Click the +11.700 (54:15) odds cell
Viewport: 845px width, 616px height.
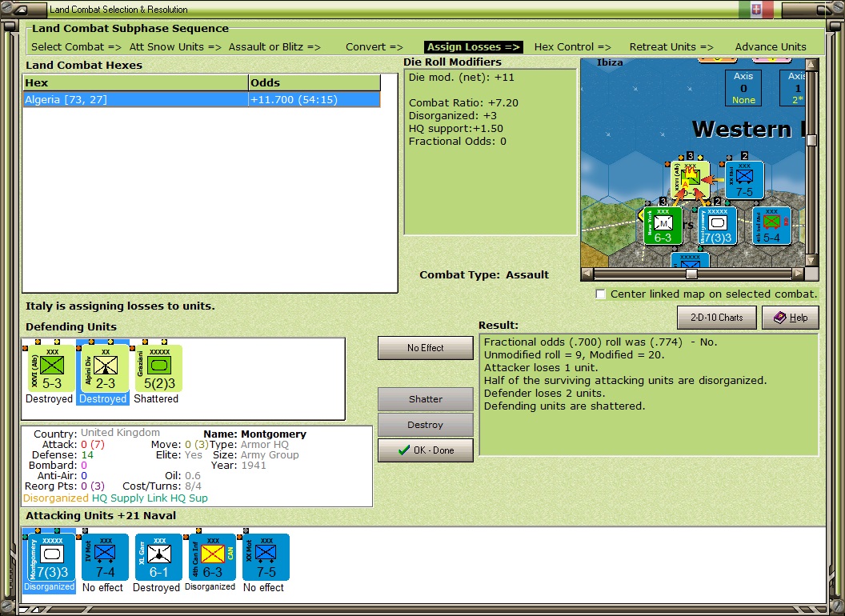tap(314, 100)
